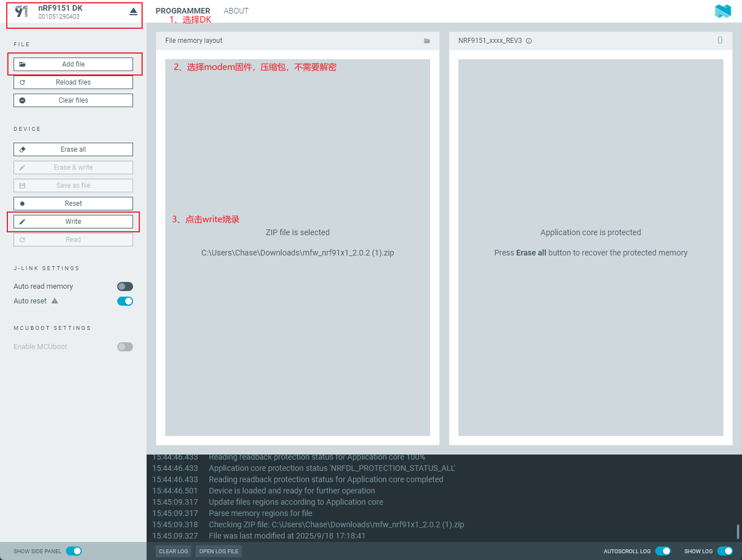Click the mfw_nrf91x1_2.0.2 (1).zip path in file panel
Image resolution: width=742 pixels, height=560 pixels.
(x=298, y=253)
